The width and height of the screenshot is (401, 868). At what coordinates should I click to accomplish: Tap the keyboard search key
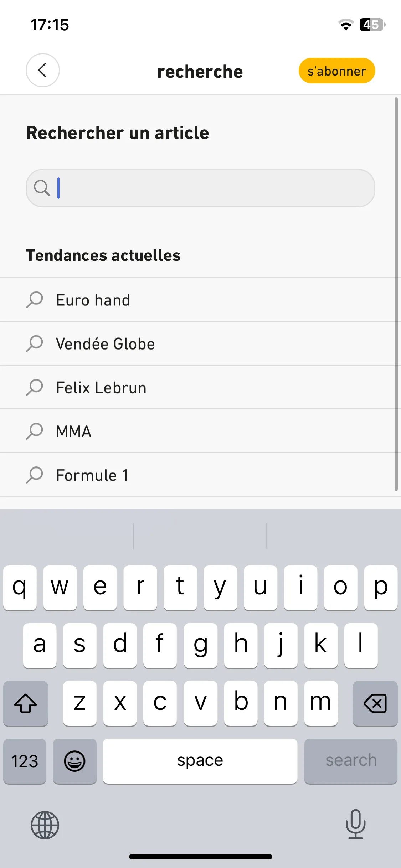tap(351, 761)
